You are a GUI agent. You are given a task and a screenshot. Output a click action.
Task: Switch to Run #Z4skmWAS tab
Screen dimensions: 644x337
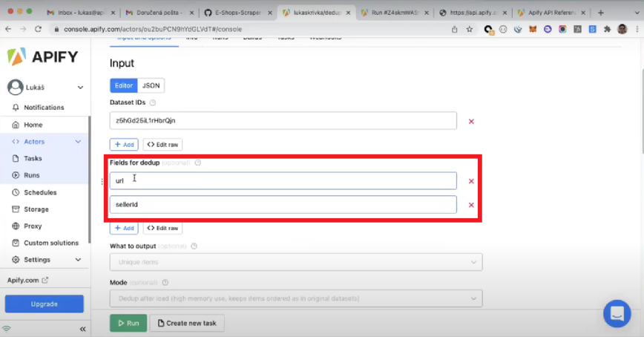[394, 13]
